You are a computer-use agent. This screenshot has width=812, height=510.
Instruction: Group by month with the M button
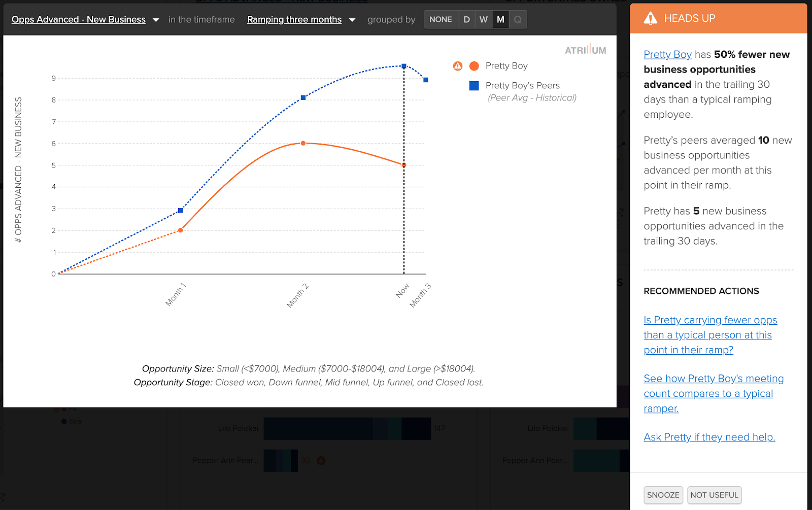500,19
